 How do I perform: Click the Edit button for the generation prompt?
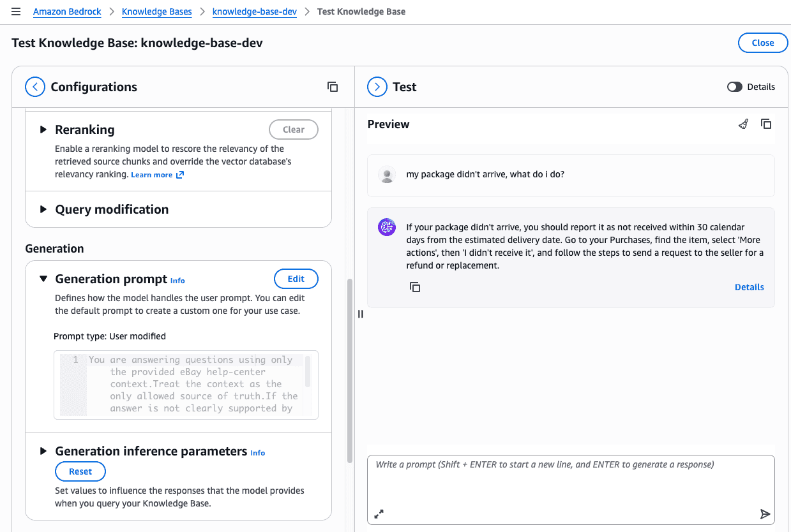point(296,279)
